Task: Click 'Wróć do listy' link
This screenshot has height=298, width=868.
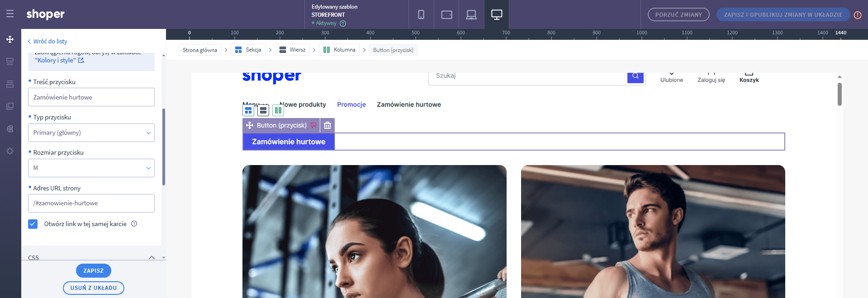Action: (x=47, y=41)
